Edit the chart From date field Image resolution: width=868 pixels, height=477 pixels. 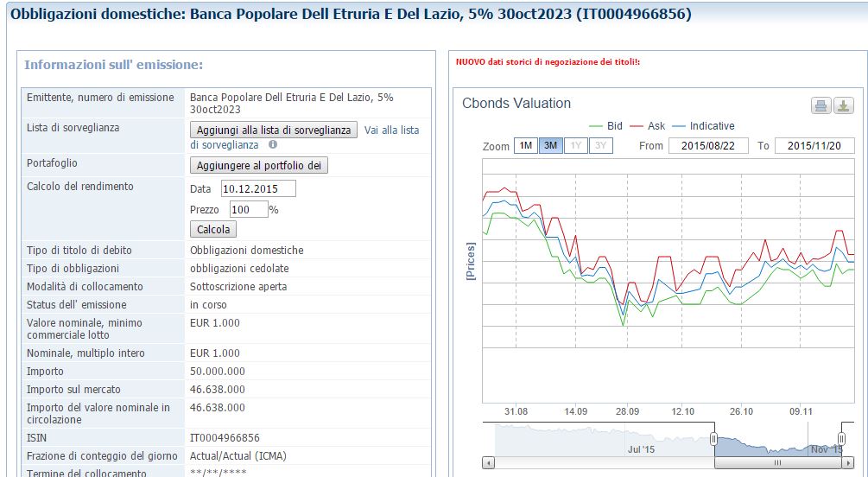(x=708, y=146)
